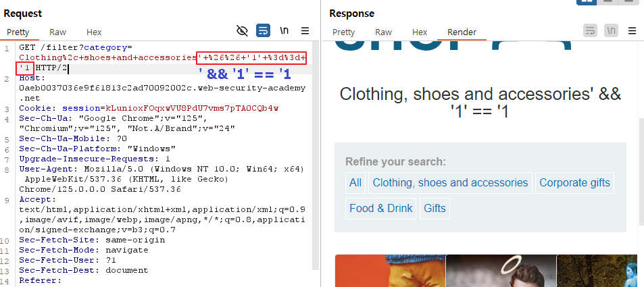Toggle the greyed word wrap icon in Response

coord(590,31)
